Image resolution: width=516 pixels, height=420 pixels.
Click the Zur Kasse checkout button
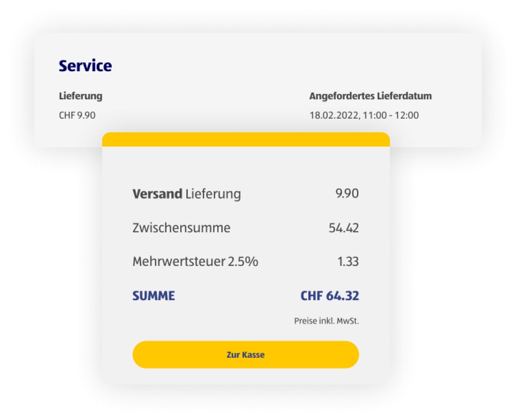(245, 354)
